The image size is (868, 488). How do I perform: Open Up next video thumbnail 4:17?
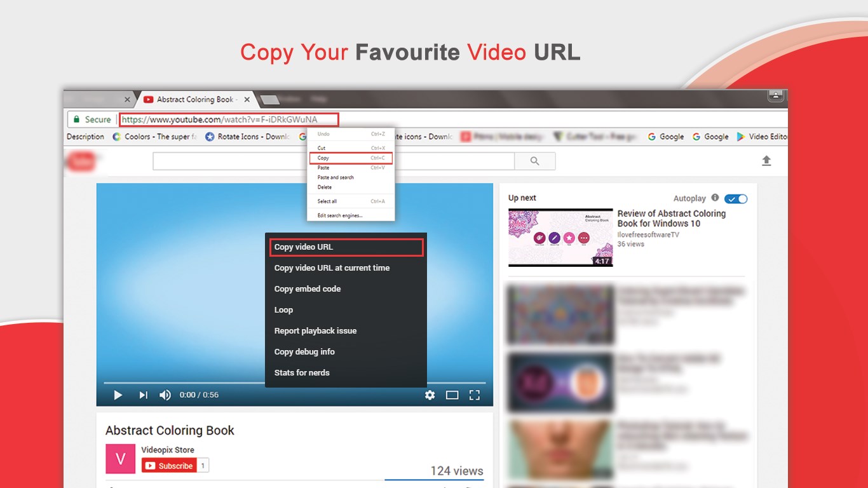pos(560,238)
